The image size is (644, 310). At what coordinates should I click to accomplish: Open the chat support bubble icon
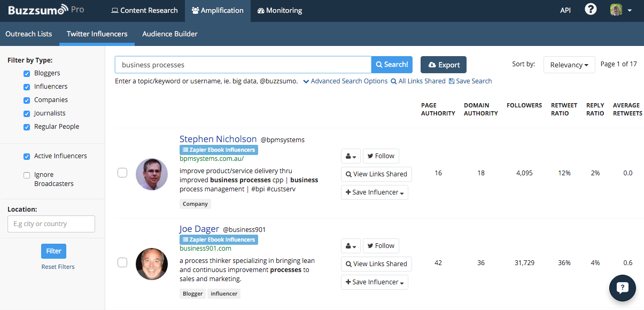coord(623,288)
